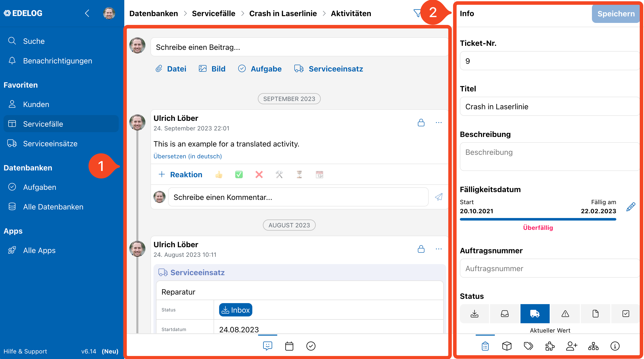This screenshot has height=359, width=644.
Task: Add a reaction with the Reaktion button
Action: click(x=180, y=174)
